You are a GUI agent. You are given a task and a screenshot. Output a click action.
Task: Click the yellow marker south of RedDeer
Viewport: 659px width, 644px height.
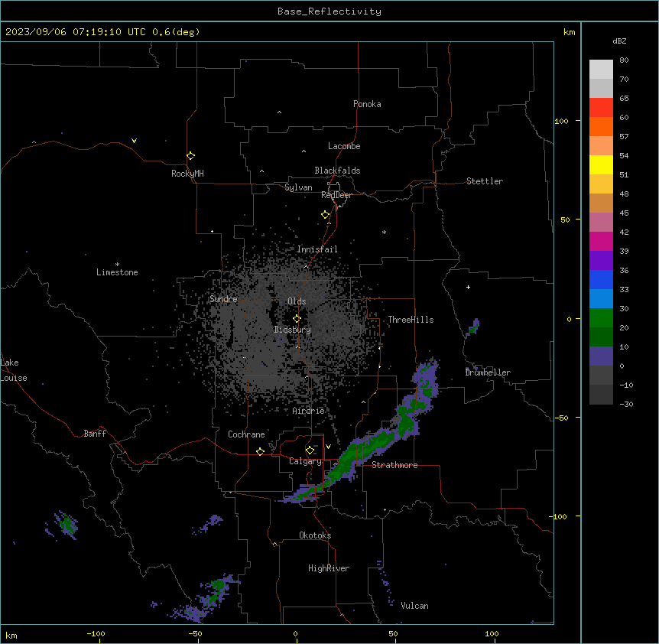point(326,215)
